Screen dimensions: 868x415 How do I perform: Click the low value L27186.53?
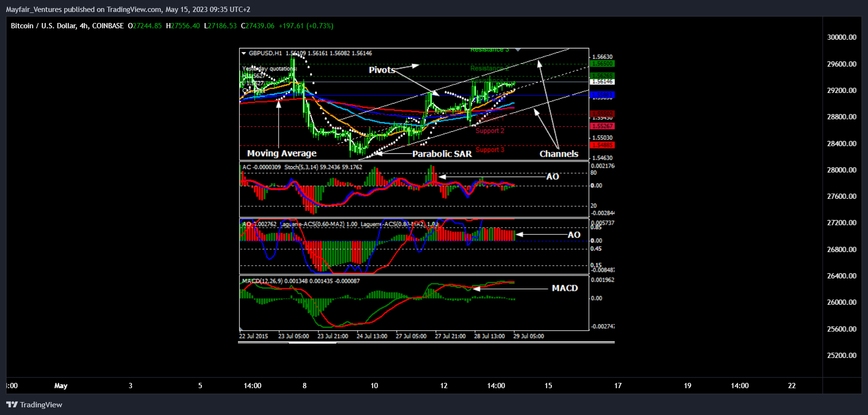(x=220, y=26)
